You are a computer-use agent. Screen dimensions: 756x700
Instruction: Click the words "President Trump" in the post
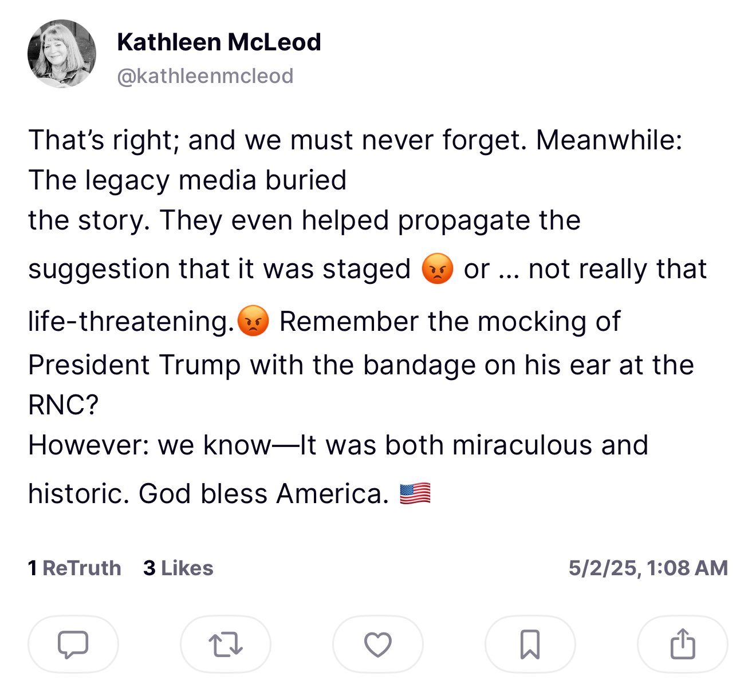click(135, 365)
